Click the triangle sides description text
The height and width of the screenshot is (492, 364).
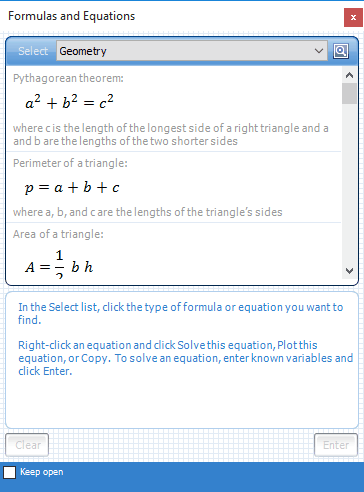[148, 212]
